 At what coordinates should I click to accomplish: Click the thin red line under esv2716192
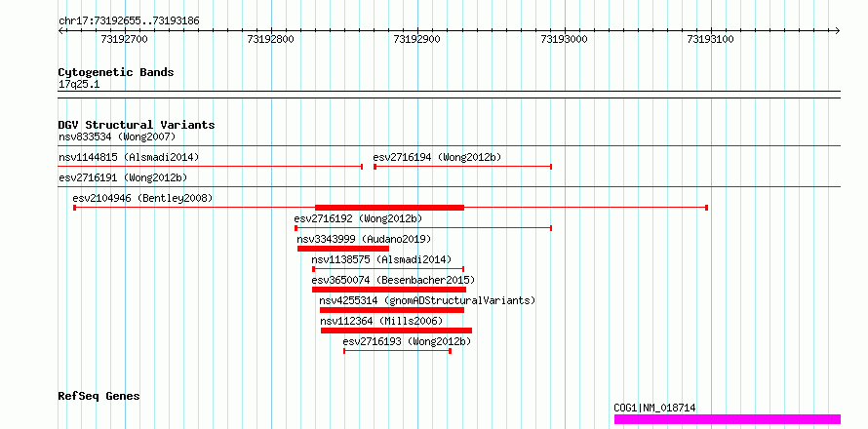click(423, 228)
